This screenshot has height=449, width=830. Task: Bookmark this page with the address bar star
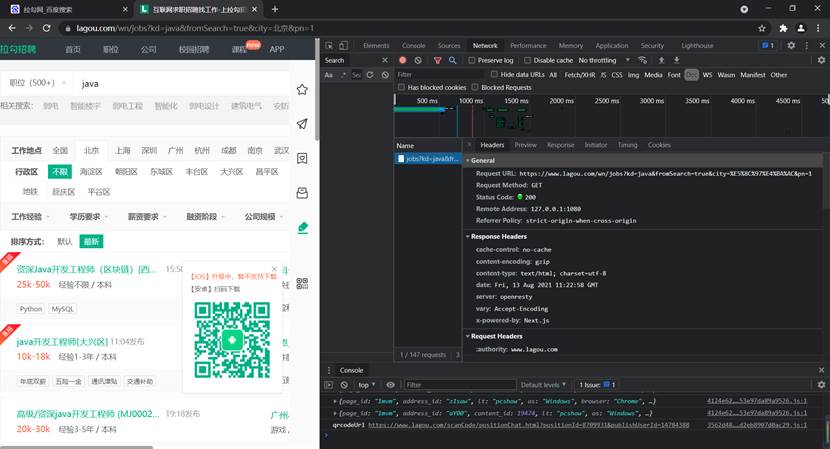[762, 28]
